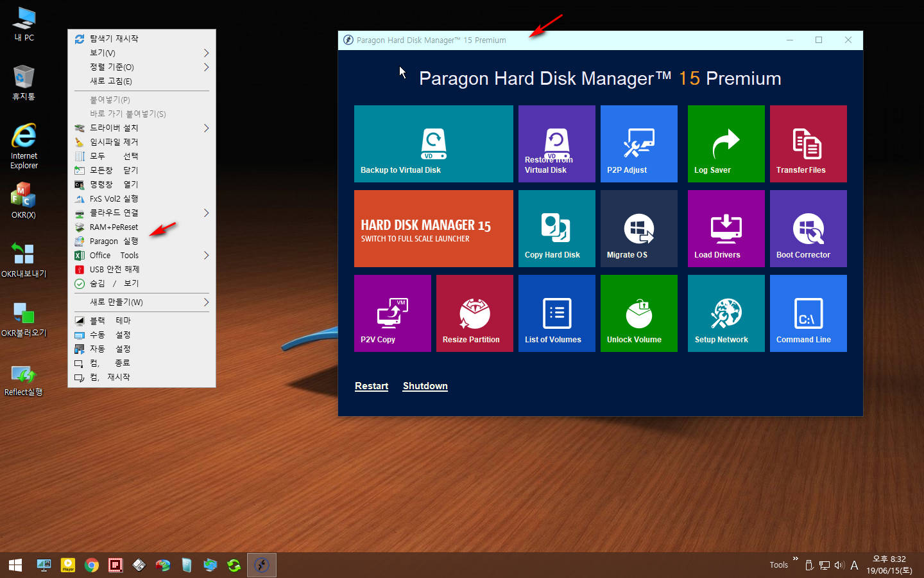This screenshot has height=578, width=924.
Task: Open the 내 PC desktop icon
Action: 24,24
